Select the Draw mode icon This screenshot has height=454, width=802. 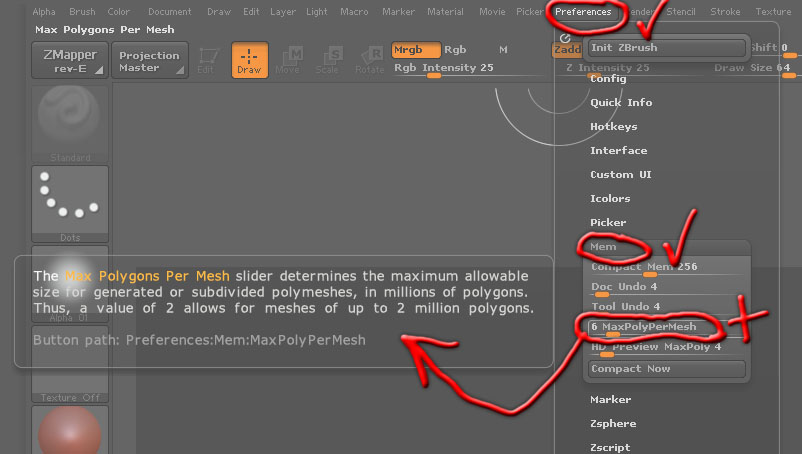tap(250, 60)
